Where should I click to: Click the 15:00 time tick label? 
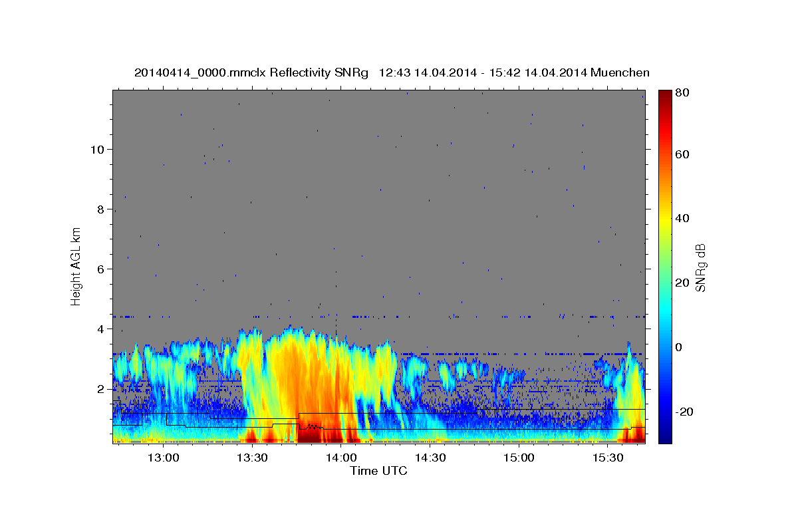pyautogui.click(x=519, y=458)
